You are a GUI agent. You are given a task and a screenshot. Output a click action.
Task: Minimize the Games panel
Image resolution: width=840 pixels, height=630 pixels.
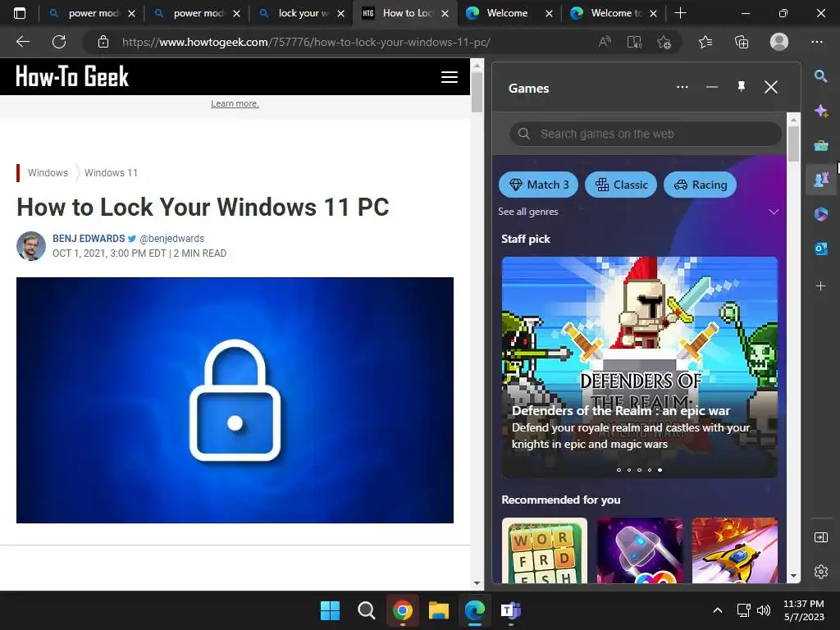point(712,87)
